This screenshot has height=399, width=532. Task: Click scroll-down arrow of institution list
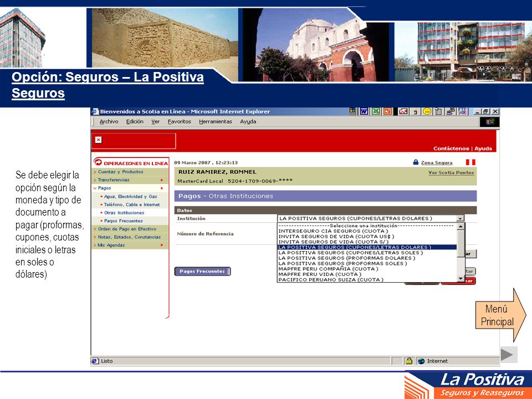[x=461, y=279]
